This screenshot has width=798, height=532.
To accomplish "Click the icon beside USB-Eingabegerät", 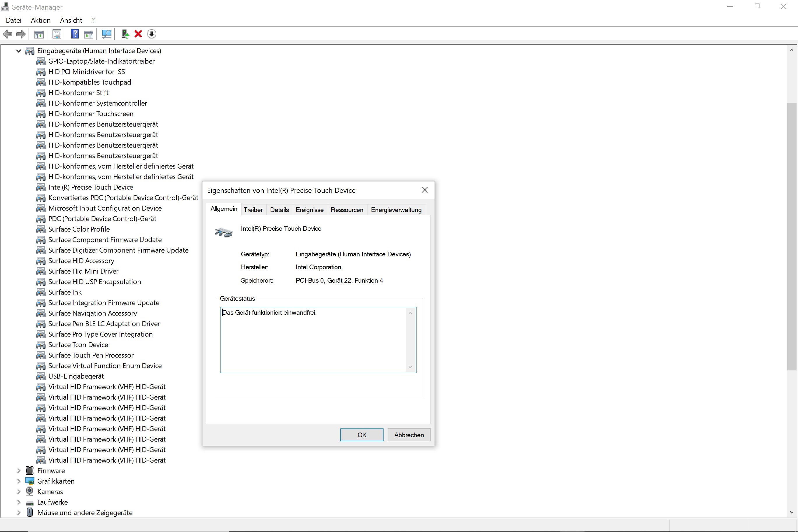I will point(41,376).
